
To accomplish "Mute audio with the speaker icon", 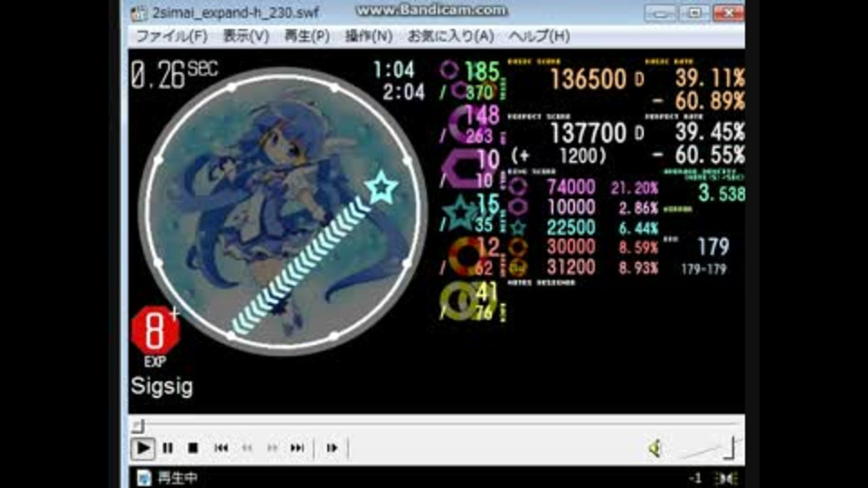I will click(x=655, y=449).
